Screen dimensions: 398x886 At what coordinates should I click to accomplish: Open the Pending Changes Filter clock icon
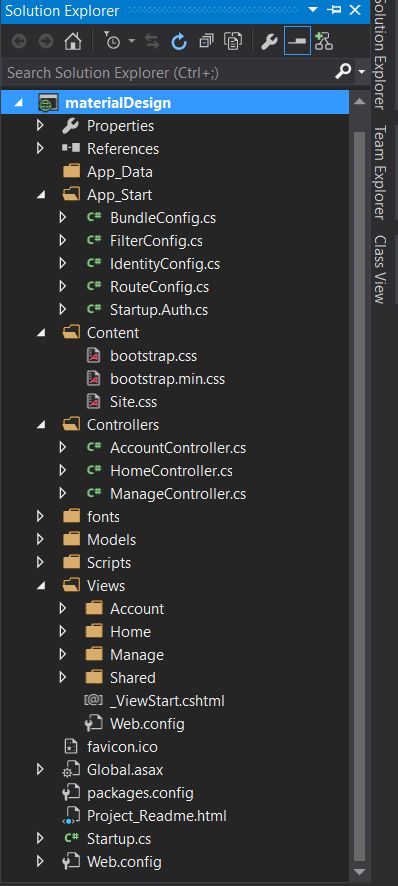113,41
